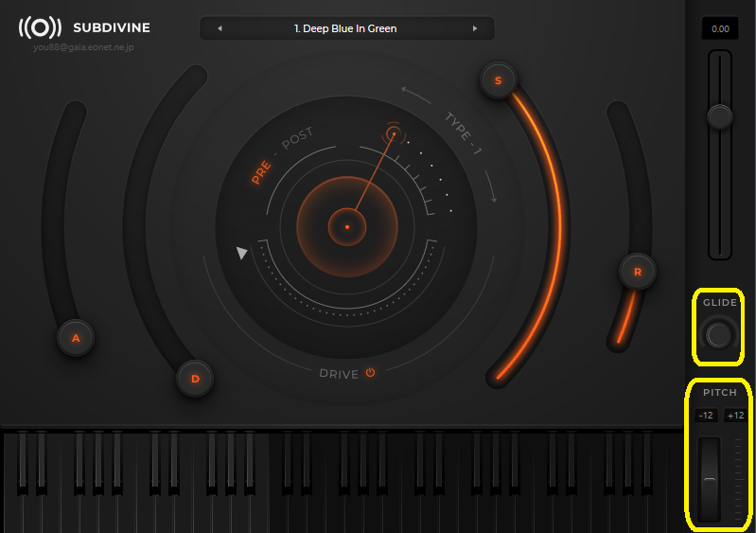The width and height of the screenshot is (756, 533).
Task: Go to previous preset with left arrow
Action: 220,28
